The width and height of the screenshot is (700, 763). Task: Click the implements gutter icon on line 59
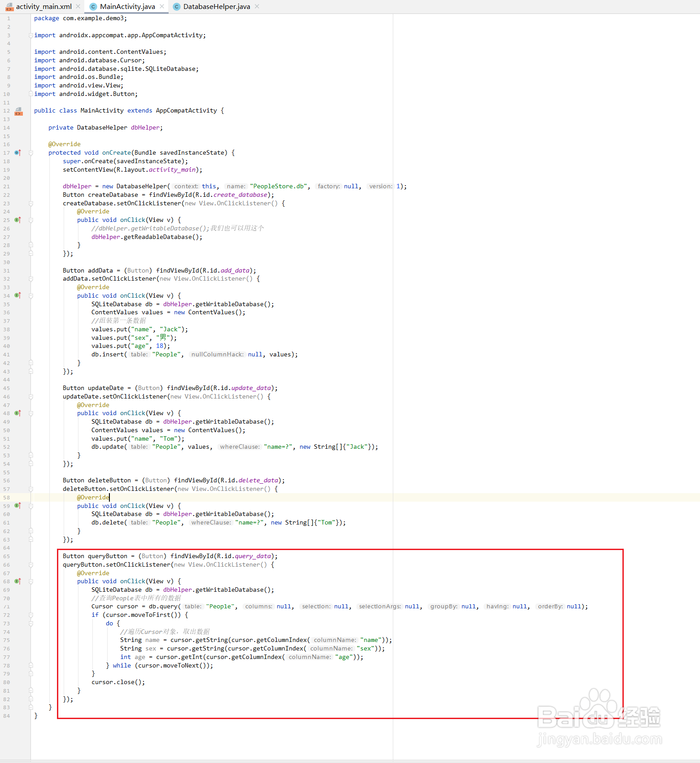tap(17, 506)
